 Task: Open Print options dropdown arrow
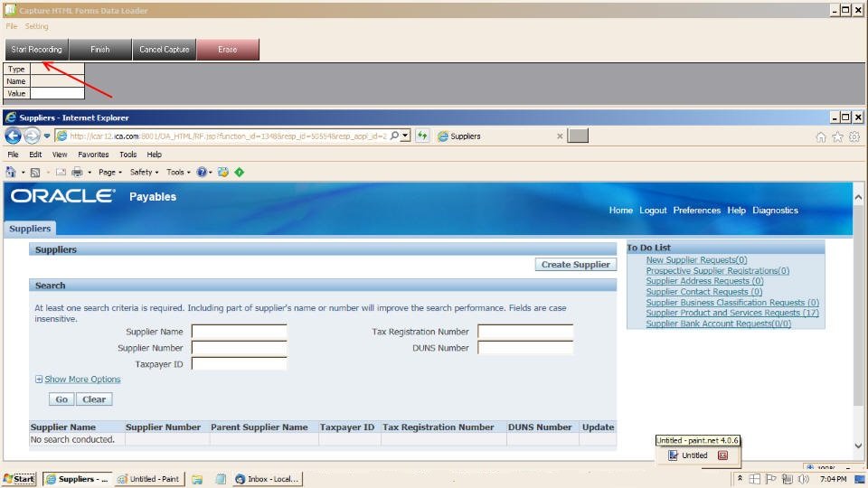point(90,173)
